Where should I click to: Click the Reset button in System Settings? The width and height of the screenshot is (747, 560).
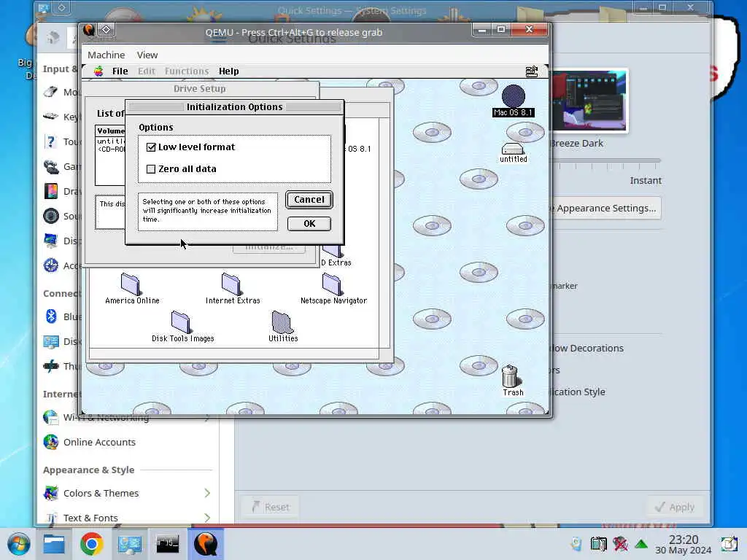click(270, 507)
